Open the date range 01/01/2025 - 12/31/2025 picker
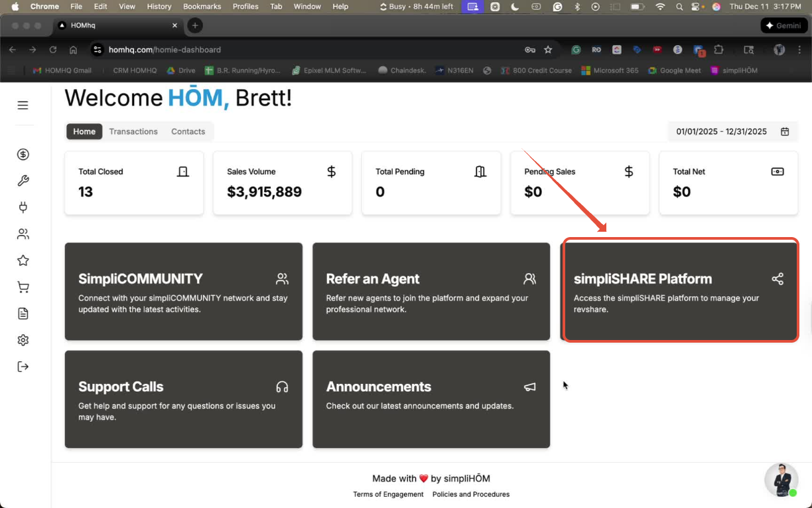Screen dimensions: 812x508 (x=732, y=131)
